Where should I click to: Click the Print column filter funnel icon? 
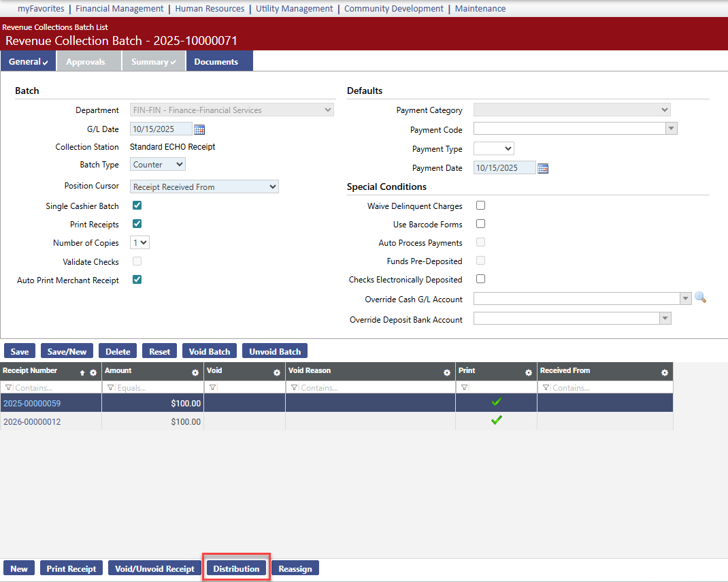pyautogui.click(x=464, y=387)
